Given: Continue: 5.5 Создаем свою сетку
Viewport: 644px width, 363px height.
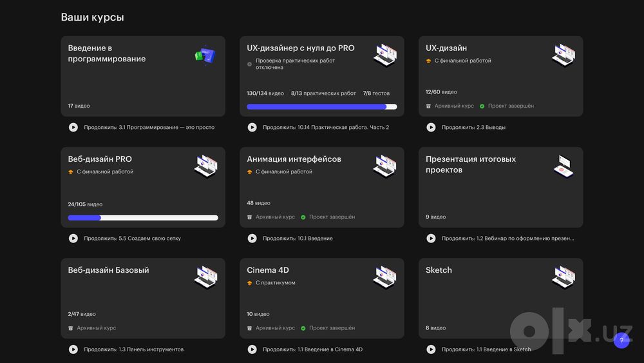Looking at the screenshot, I should pos(132,239).
